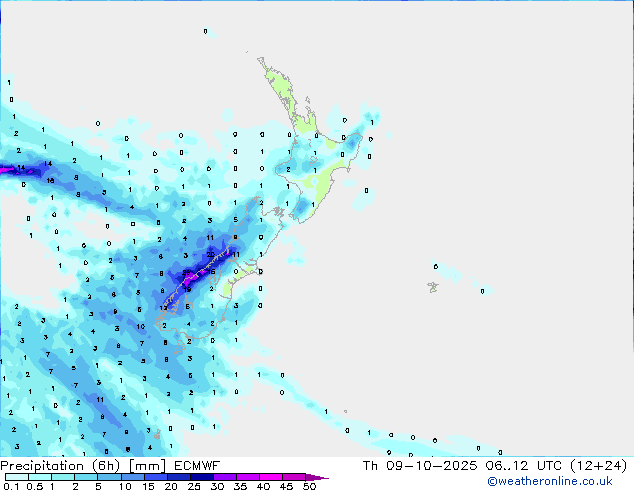The width and height of the screenshot is (634, 490).
Task: Click the 50 legend scale value
Action: (309, 486)
